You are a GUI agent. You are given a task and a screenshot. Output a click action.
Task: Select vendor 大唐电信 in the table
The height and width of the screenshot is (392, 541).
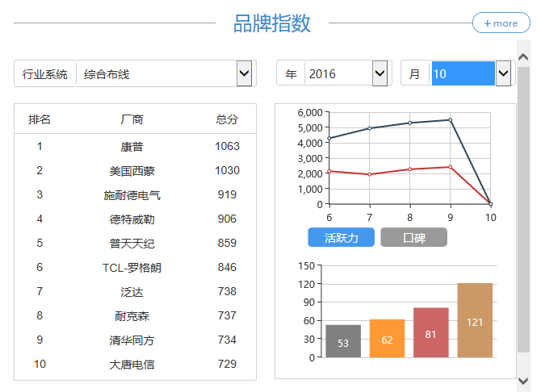pyautogui.click(x=132, y=364)
